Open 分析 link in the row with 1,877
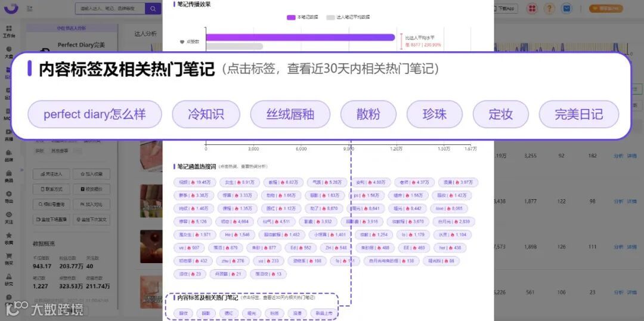 [x=618, y=201]
